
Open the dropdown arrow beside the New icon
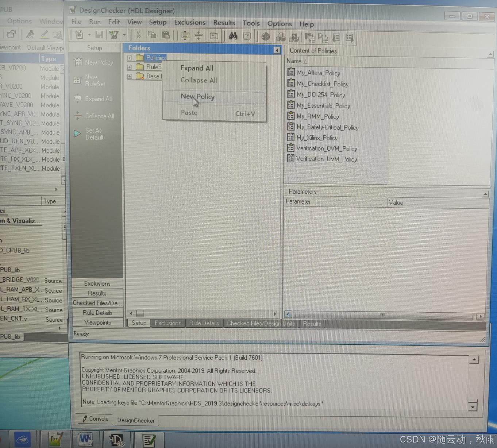[x=89, y=35]
